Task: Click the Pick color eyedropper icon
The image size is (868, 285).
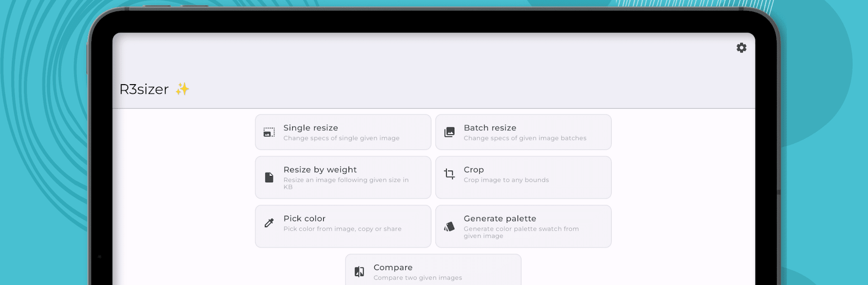Action: coord(269,223)
